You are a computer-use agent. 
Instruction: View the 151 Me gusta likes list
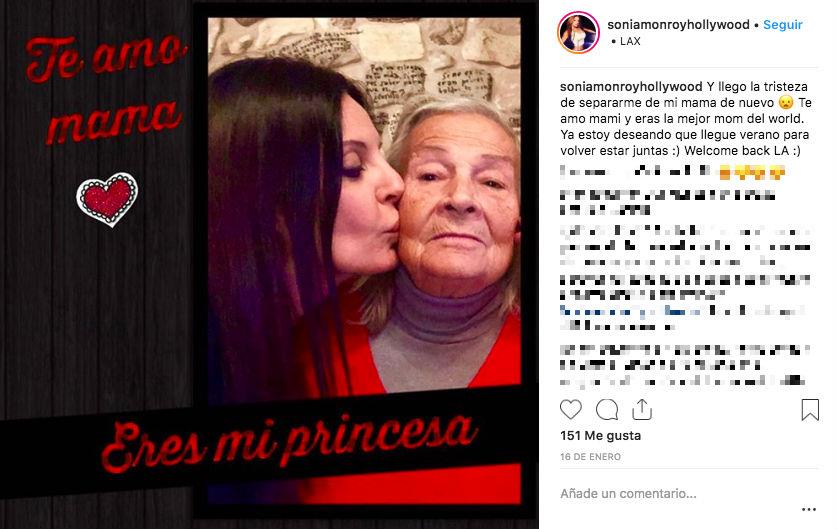pyautogui.click(x=600, y=435)
